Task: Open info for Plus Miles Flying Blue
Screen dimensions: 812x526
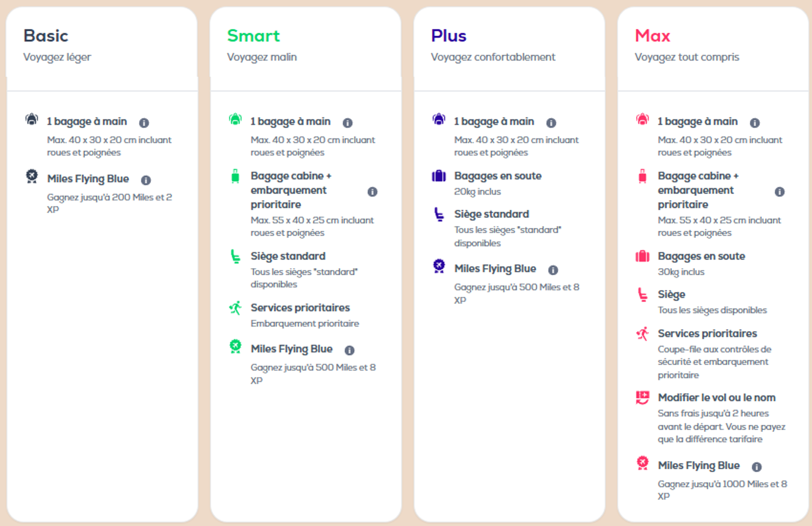Action: pyautogui.click(x=553, y=270)
